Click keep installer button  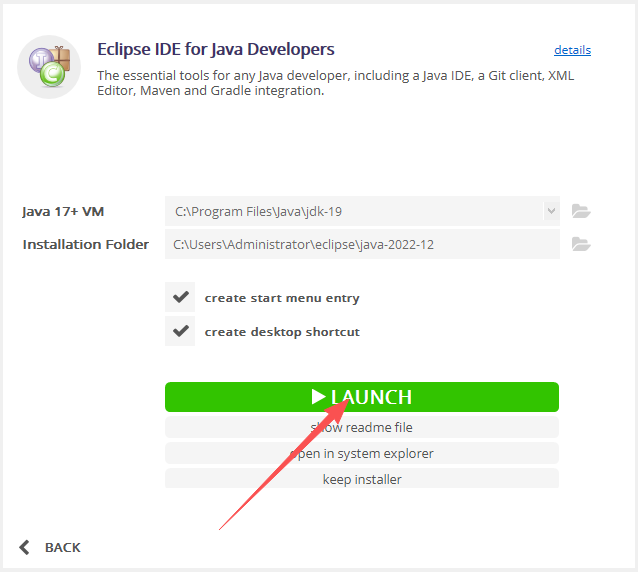(362, 478)
